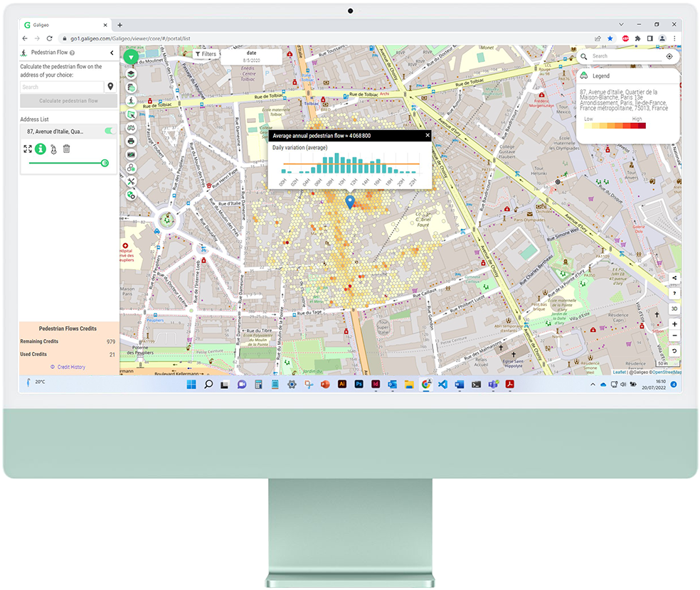
Task: Open the tab search dropdown chevron
Action: point(621,25)
